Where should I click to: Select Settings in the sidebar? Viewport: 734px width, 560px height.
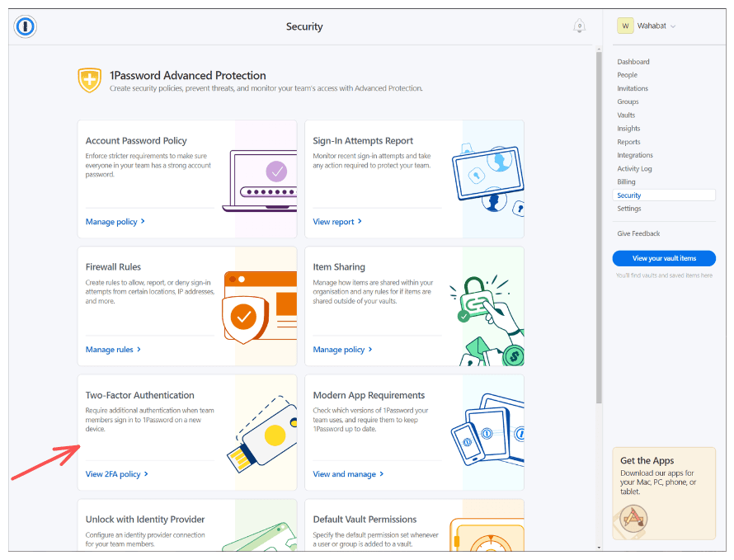(x=629, y=208)
